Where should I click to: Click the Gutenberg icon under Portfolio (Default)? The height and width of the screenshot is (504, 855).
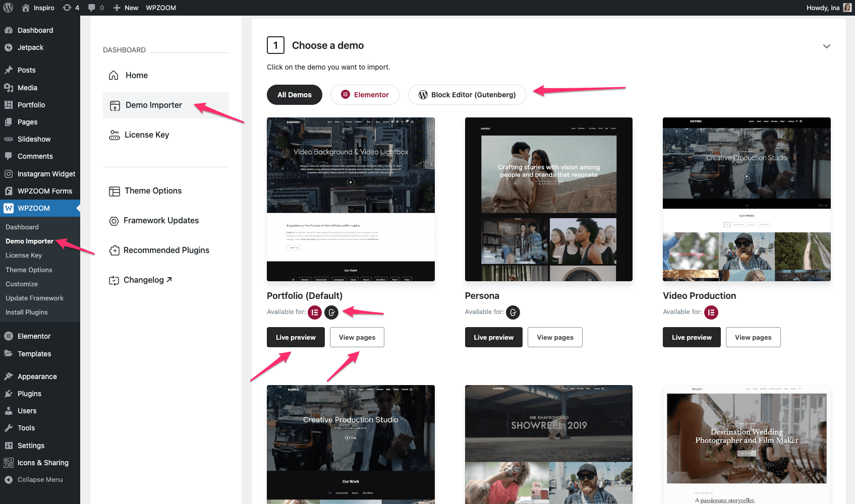[x=331, y=312]
